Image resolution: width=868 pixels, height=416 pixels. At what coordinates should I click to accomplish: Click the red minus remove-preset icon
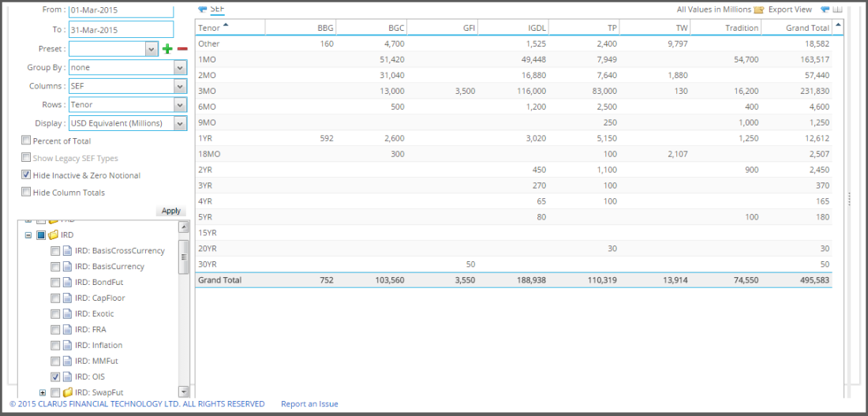coord(182,49)
